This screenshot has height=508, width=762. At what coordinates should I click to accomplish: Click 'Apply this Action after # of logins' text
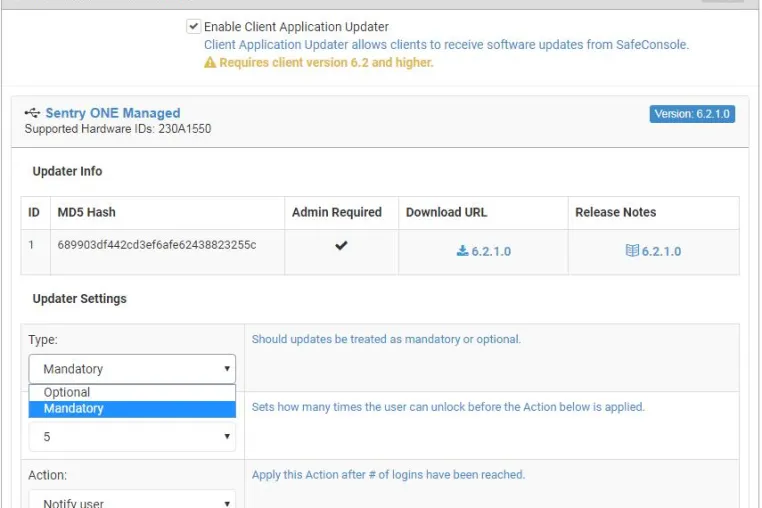point(388,474)
